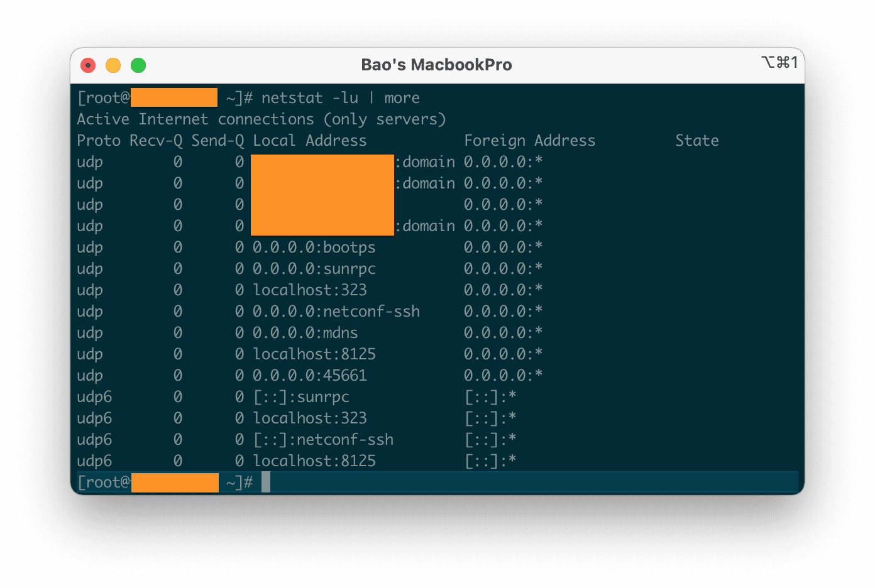Image resolution: width=875 pixels, height=588 pixels.
Task: Click the State column header
Action: point(696,141)
